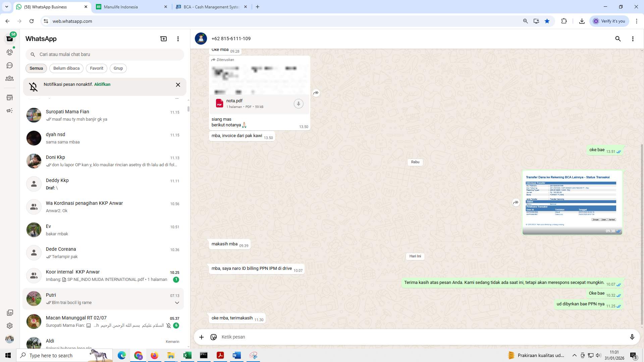Expand the message options chevron on Putri chat
Viewport: 644px width, 362px height.
tap(177, 303)
